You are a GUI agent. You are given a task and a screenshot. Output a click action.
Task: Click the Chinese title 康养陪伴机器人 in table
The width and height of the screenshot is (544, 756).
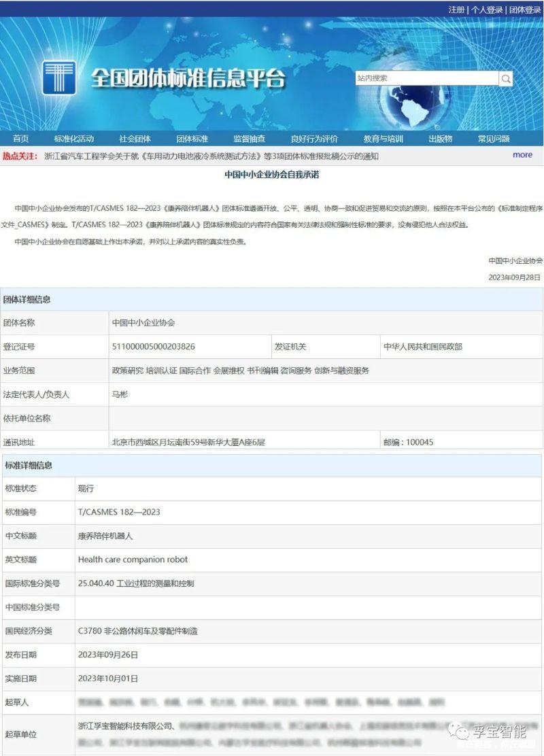coord(105,536)
